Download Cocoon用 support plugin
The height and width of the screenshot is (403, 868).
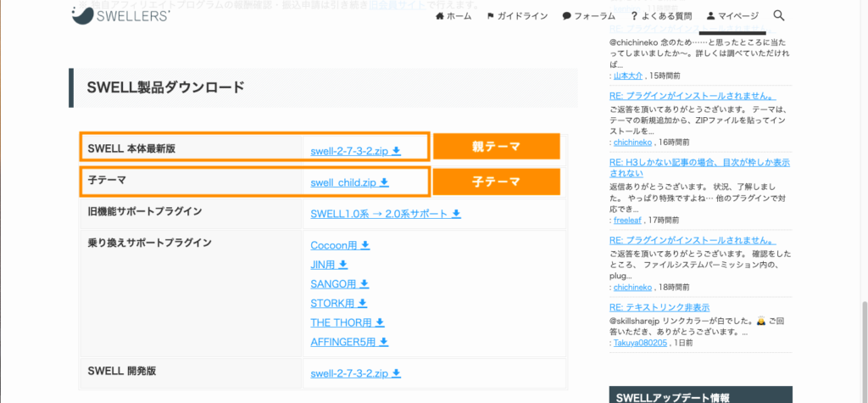tap(340, 245)
